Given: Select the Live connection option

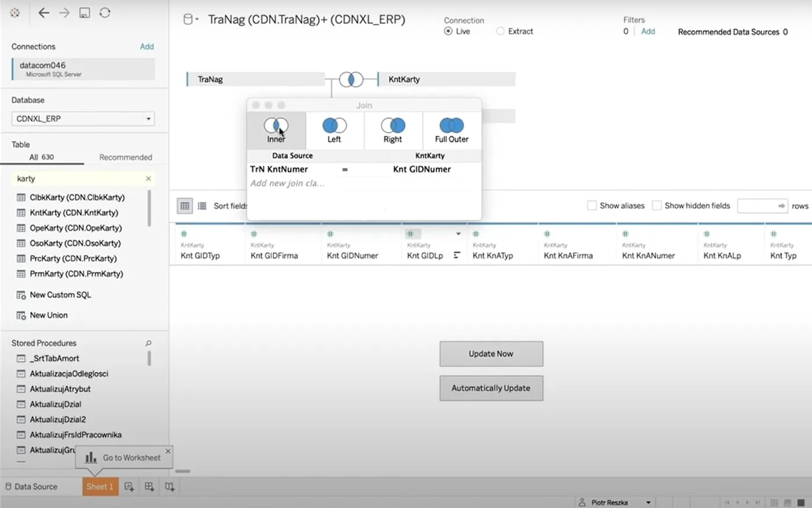Looking at the screenshot, I should coord(448,31).
